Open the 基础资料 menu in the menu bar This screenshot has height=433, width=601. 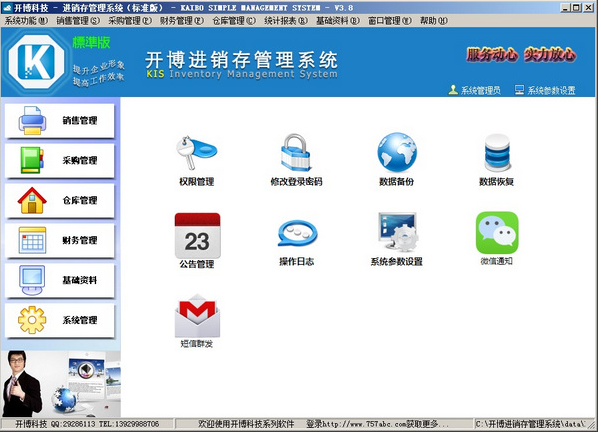pos(338,21)
